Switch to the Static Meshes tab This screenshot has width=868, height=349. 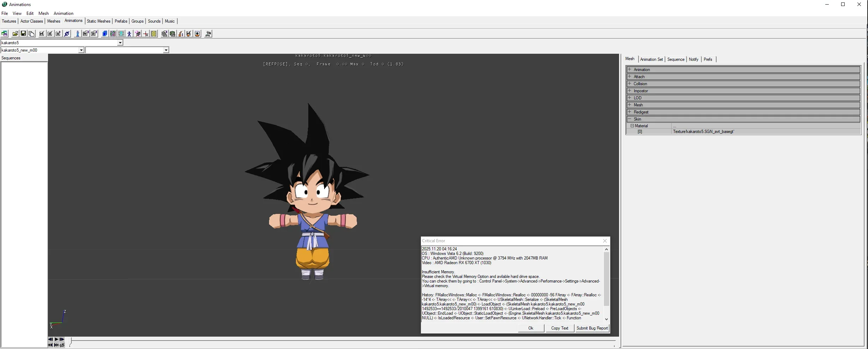tap(99, 21)
